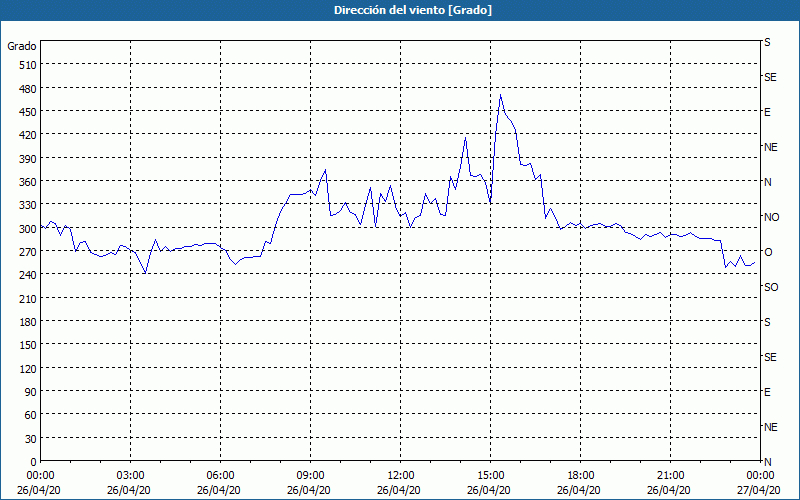Click the 26/04/20 date under 12:00

click(398, 490)
